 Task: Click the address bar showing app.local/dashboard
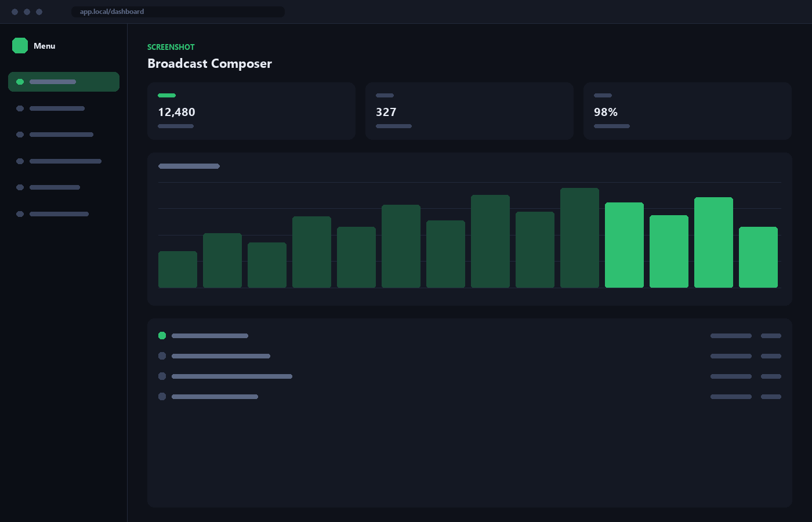[x=178, y=12]
